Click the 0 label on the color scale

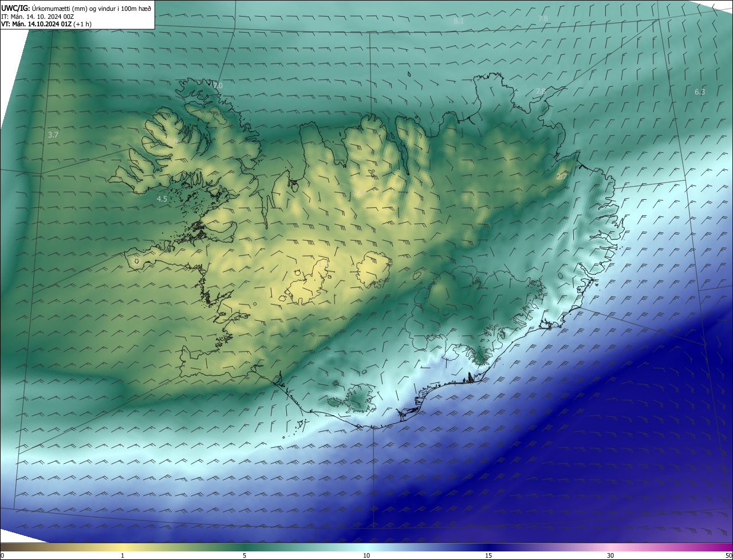pos(2,555)
